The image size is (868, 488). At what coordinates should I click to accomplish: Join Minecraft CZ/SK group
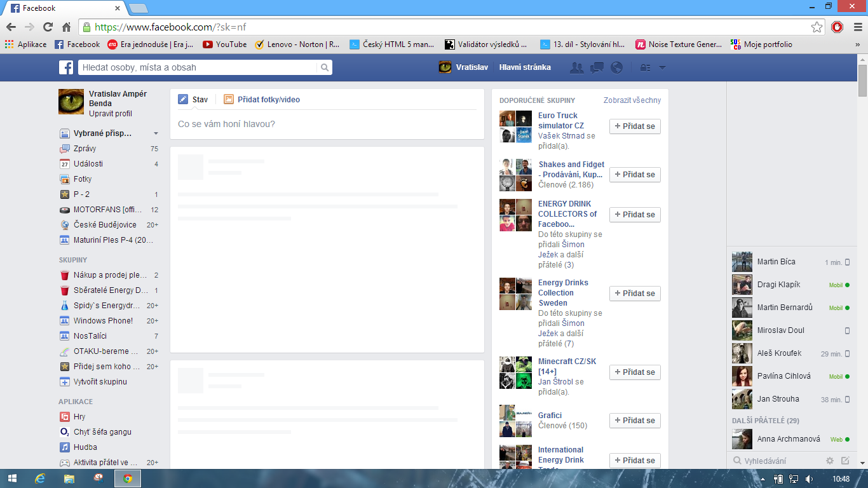(x=635, y=372)
